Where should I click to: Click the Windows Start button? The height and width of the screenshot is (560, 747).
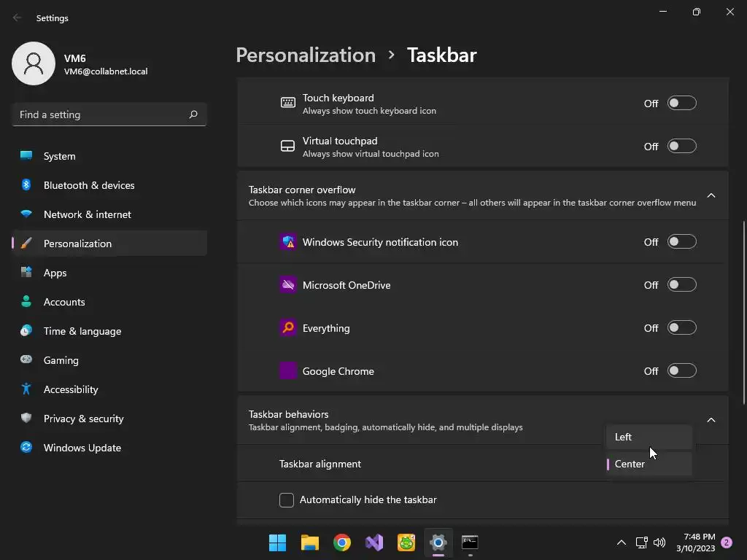click(278, 542)
